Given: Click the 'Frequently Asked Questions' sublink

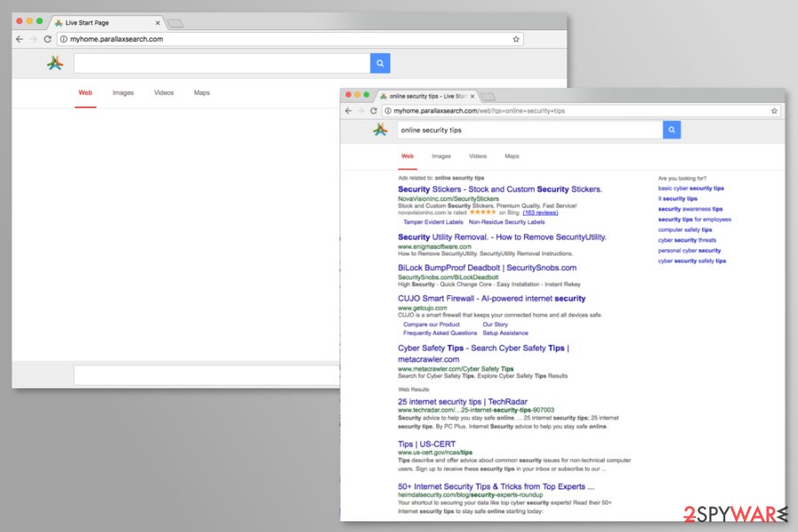Looking at the screenshot, I should [x=440, y=333].
